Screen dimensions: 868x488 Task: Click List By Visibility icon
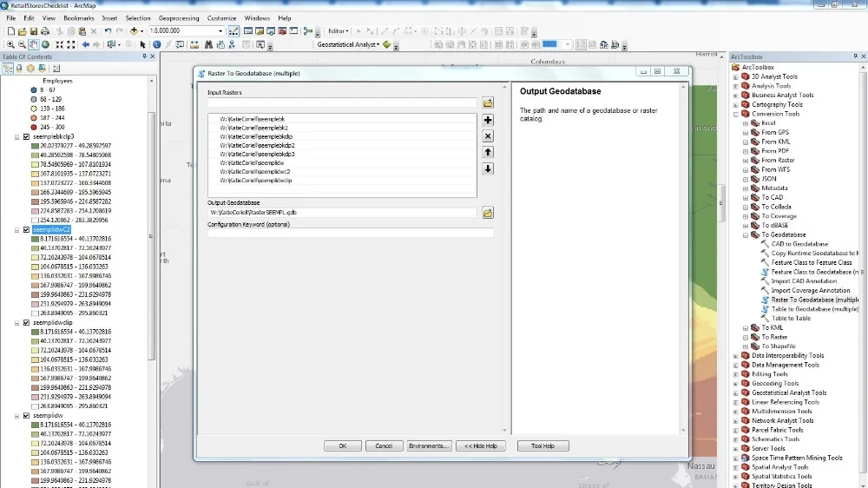[x=30, y=68]
